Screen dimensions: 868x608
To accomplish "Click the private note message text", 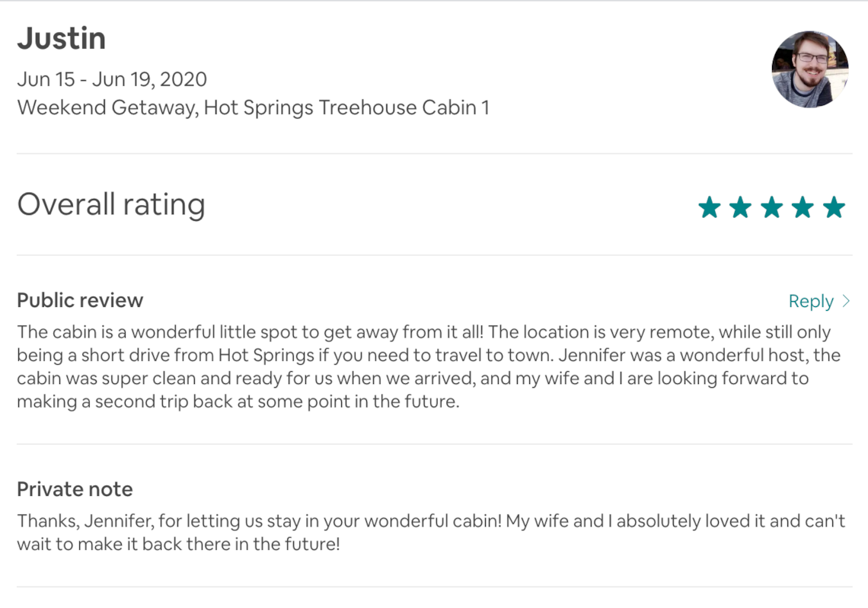I will (x=431, y=532).
